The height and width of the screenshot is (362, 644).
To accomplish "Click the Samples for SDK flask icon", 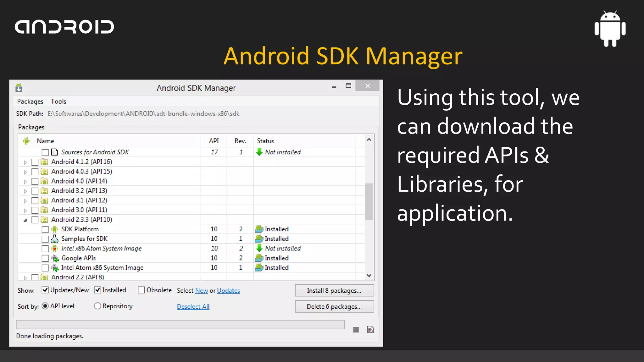I will click(x=55, y=239).
